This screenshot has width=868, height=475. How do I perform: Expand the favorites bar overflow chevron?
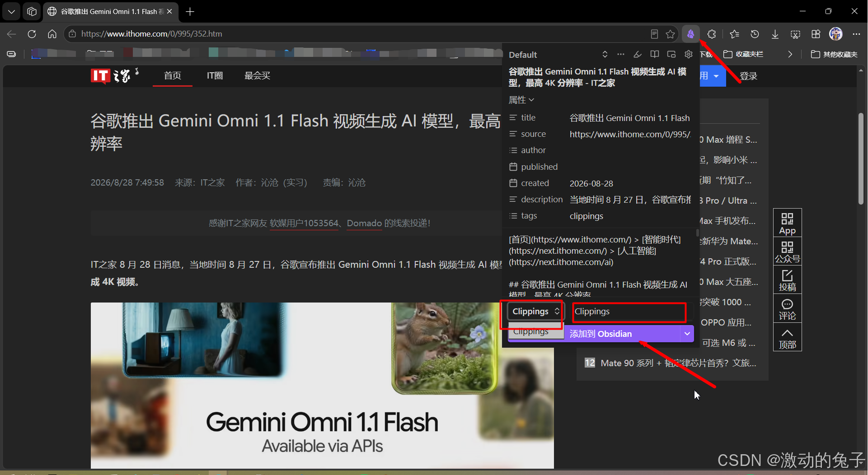coord(790,54)
